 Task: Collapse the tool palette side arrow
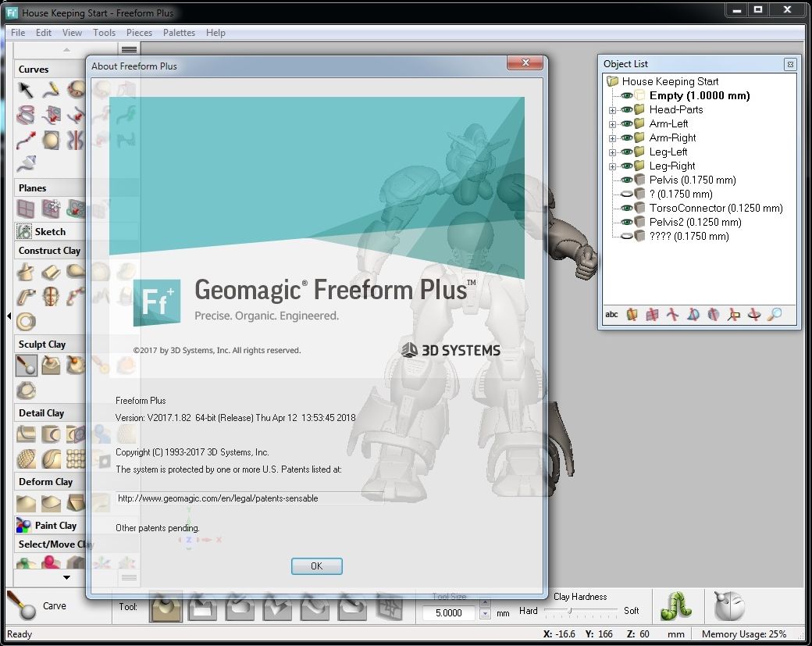click(x=9, y=316)
